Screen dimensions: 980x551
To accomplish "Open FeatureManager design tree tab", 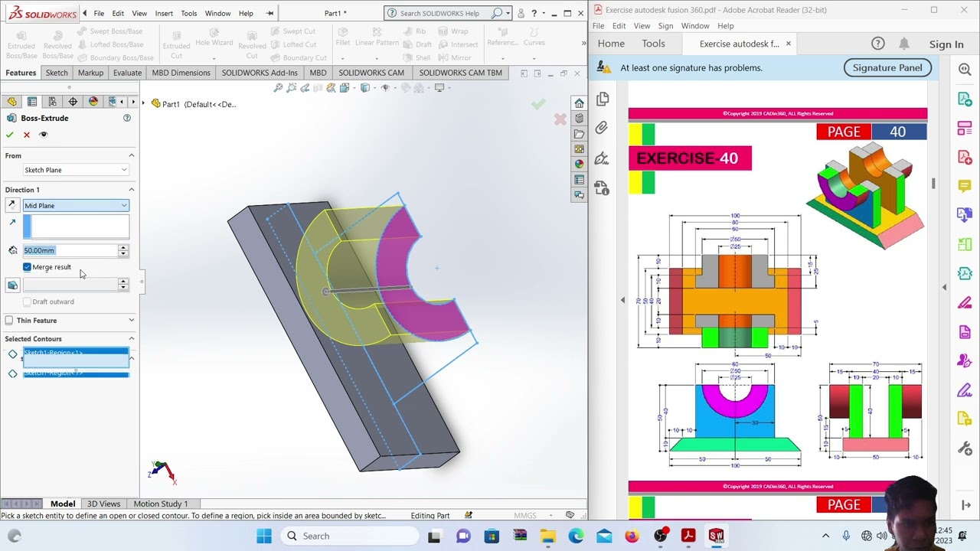I will pos(12,102).
